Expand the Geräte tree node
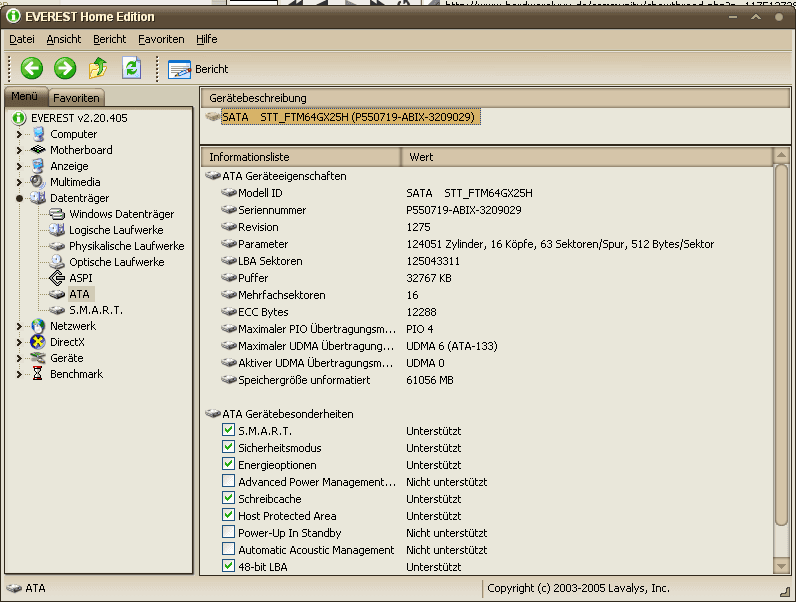 [19, 358]
